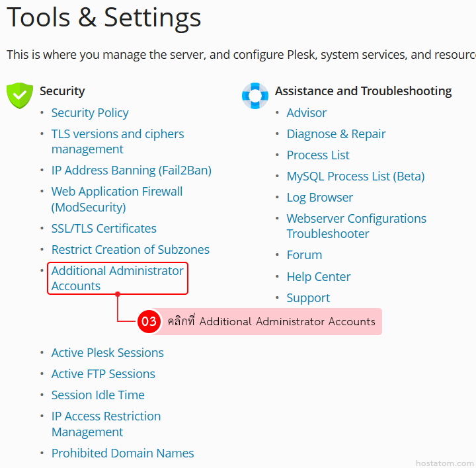476x468 pixels.
Task: Click the Assistance lifebuoy icon
Action: coord(255,95)
